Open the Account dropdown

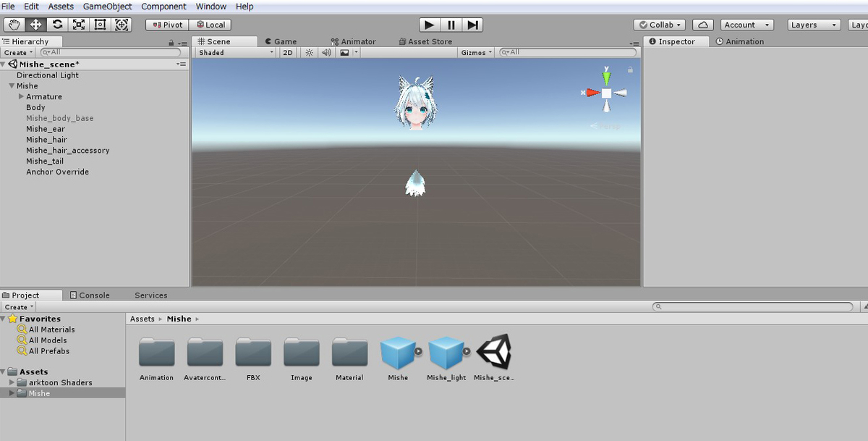click(x=746, y=25)
